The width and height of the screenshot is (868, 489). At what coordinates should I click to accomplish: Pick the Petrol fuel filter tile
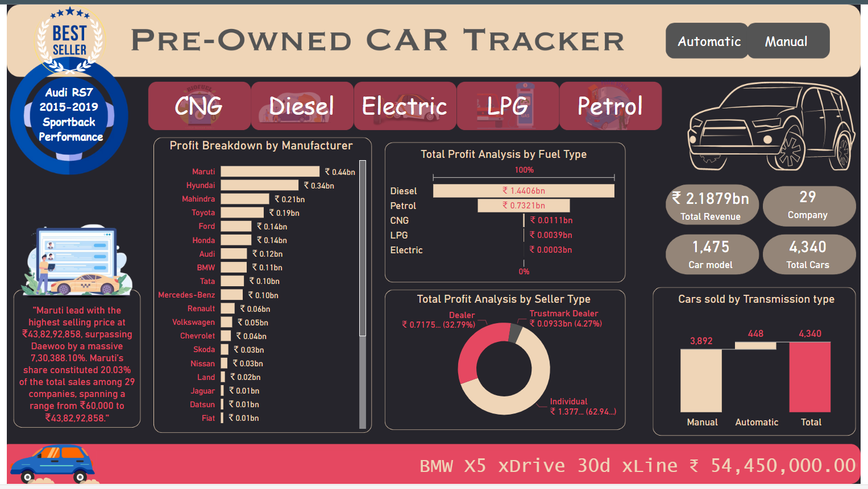[x=610, y=106]
